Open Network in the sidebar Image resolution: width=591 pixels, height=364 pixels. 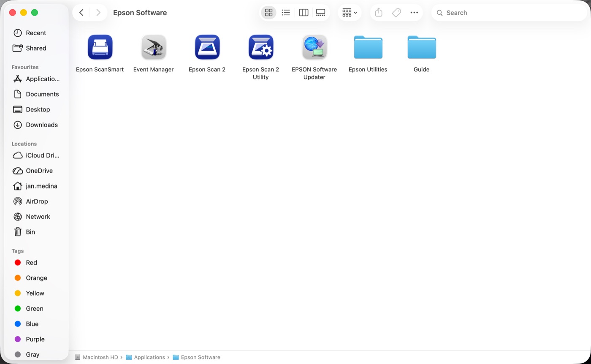click(x=36, y=217)
